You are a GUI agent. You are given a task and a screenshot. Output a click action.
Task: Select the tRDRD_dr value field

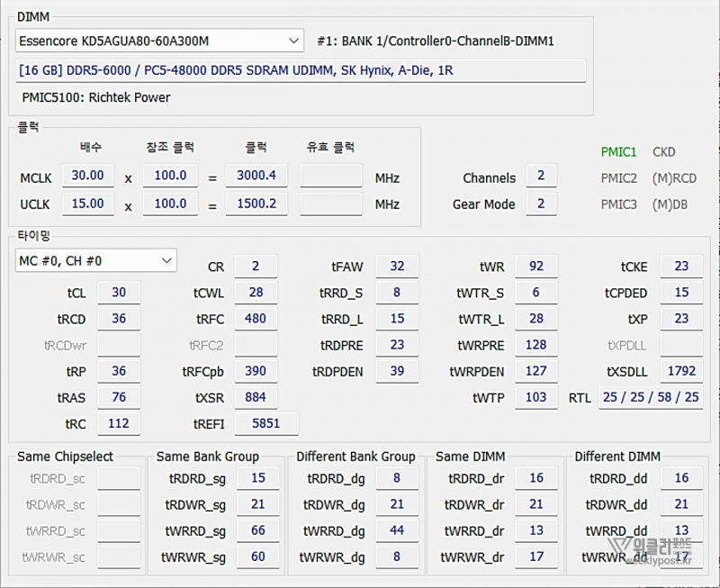click(536, 478)
